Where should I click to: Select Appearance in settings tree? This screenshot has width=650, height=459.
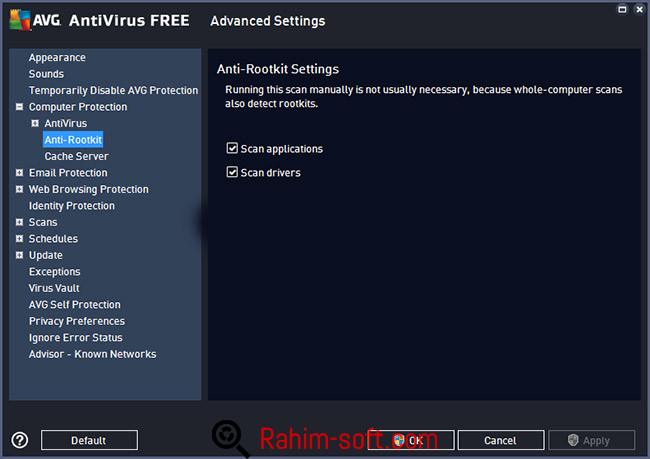tap(57, 57)
